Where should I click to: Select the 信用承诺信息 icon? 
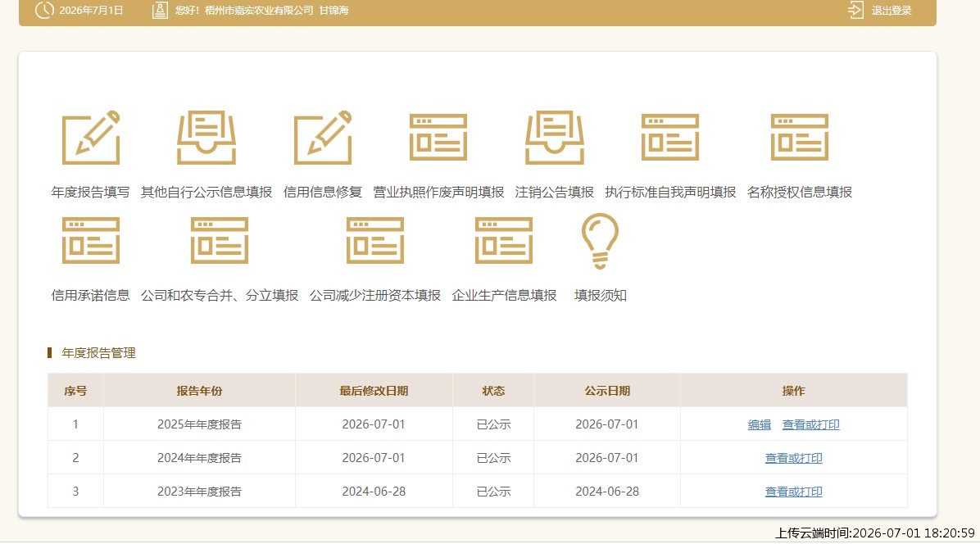pos(91,241)
